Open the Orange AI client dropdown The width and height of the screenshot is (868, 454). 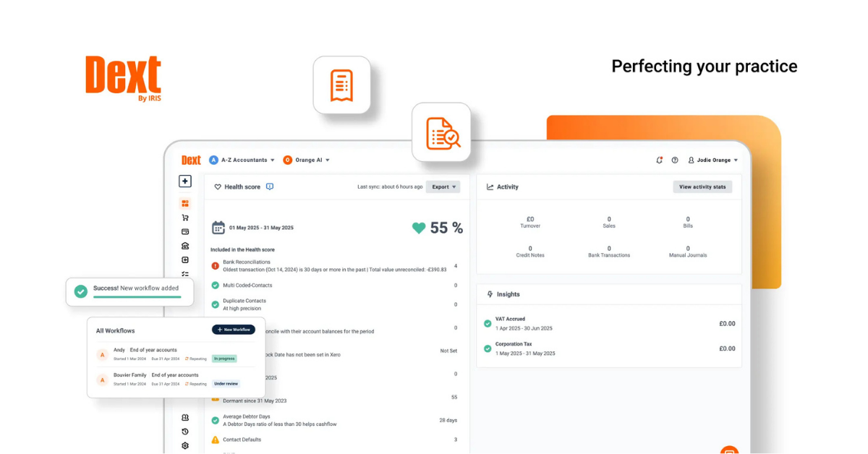(307, 160)
